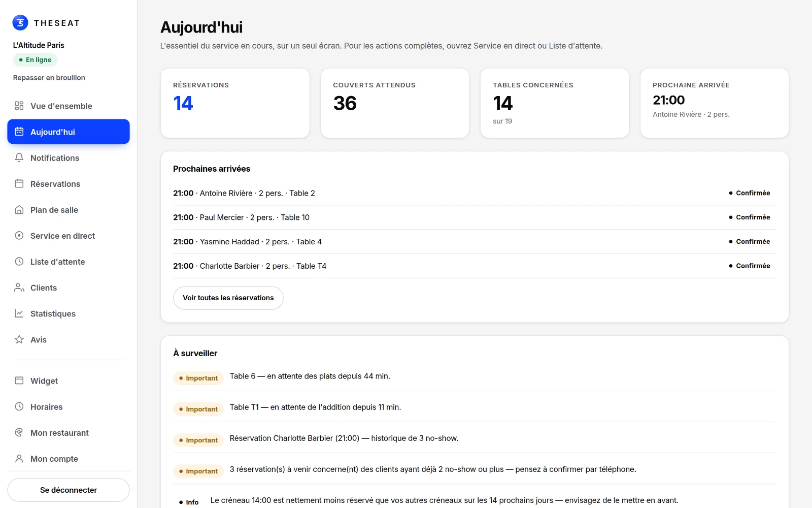
Task: Select Antoine Rivière Table 2 reservation
Action: pos(475,193)
